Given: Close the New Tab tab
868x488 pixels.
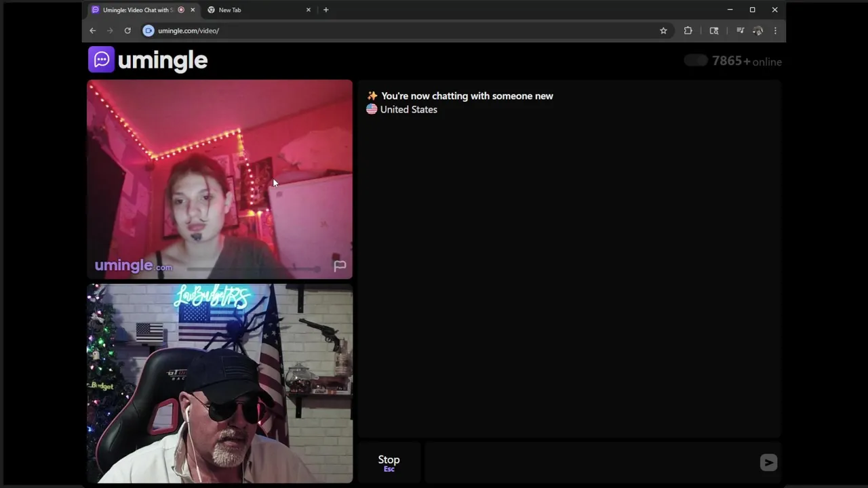Looking at the screenshot, I should click(x=309, y=9).
